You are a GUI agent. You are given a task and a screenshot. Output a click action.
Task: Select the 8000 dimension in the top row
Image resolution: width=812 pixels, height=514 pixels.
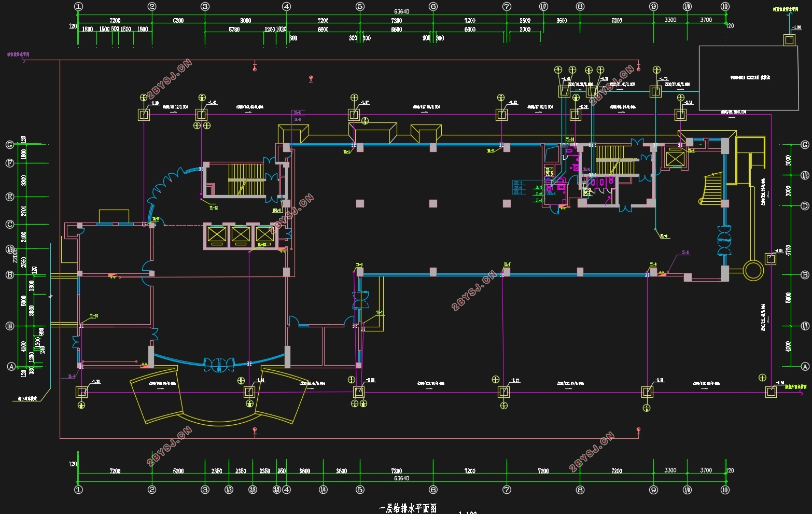tap(246, 20)
